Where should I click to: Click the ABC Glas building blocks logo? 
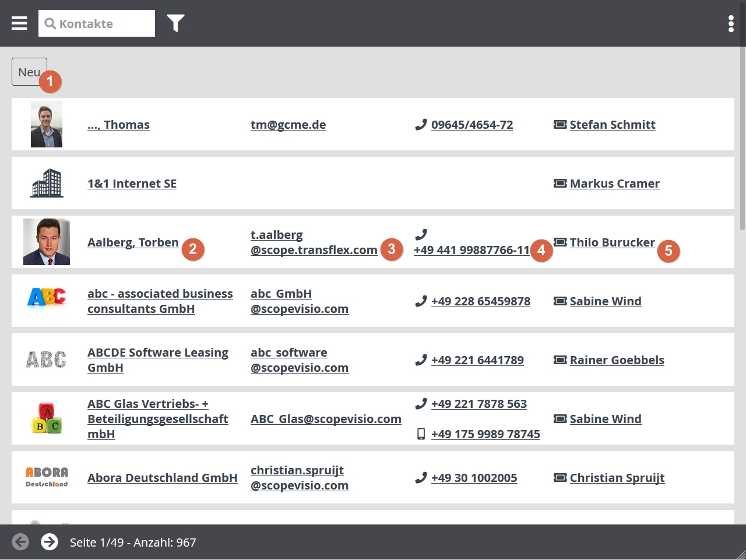(47, 418)
